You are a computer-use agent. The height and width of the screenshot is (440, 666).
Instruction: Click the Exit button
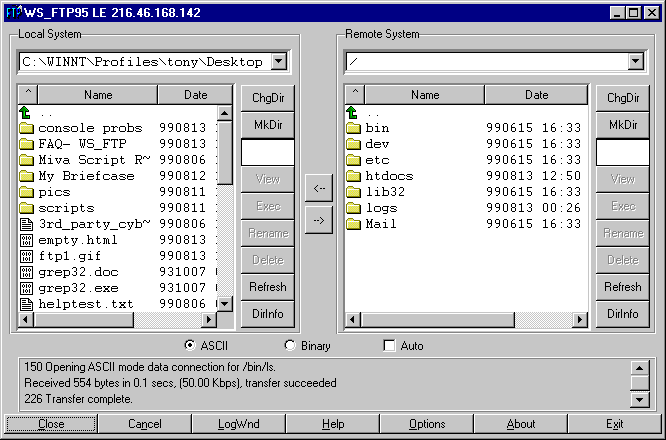point(615,424)
